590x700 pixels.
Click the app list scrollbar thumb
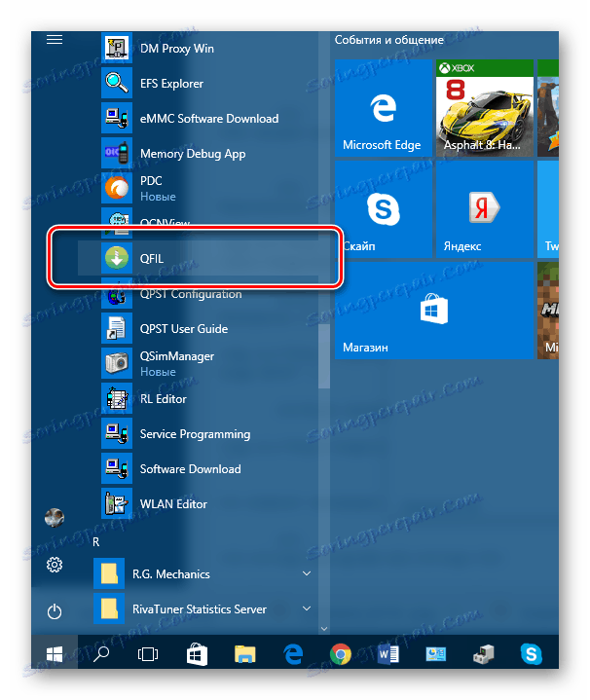[324, 356]
